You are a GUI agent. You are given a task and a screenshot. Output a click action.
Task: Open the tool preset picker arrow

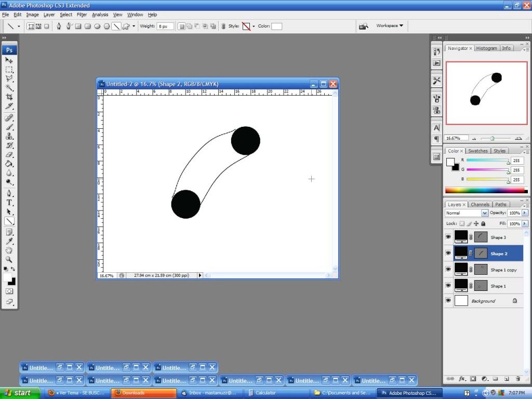pos(19,26)
